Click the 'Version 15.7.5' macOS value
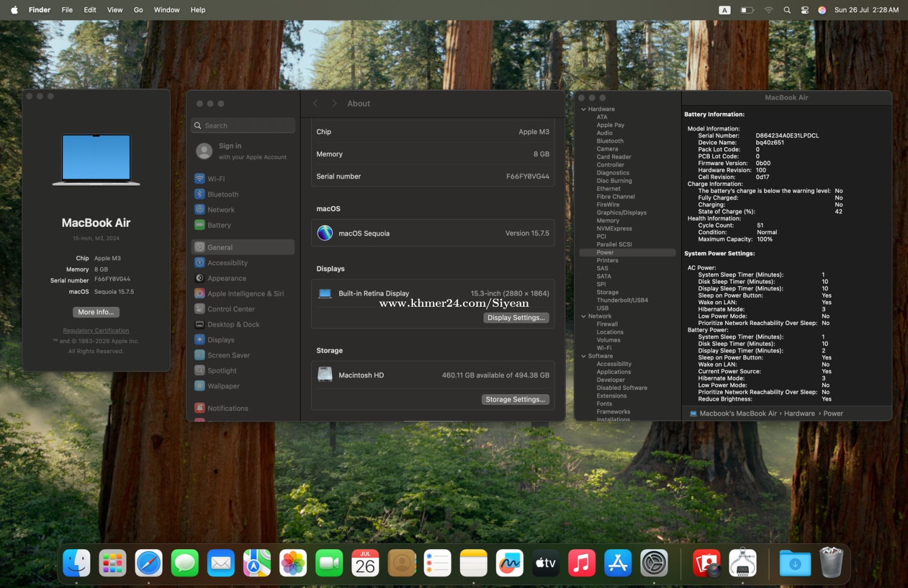Image resolution: width=908 pixels, height=588 pixels. pos(527,234)
